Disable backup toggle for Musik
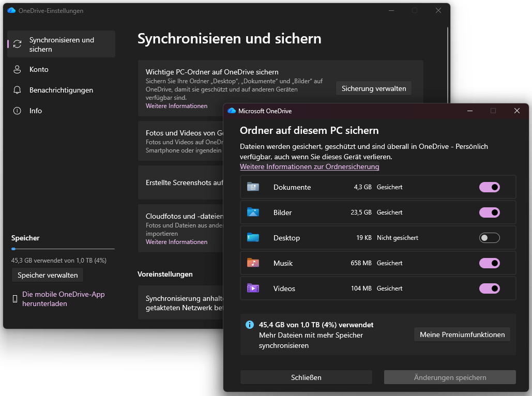Viewport: 532px width, 396px height. click(489, 263)
